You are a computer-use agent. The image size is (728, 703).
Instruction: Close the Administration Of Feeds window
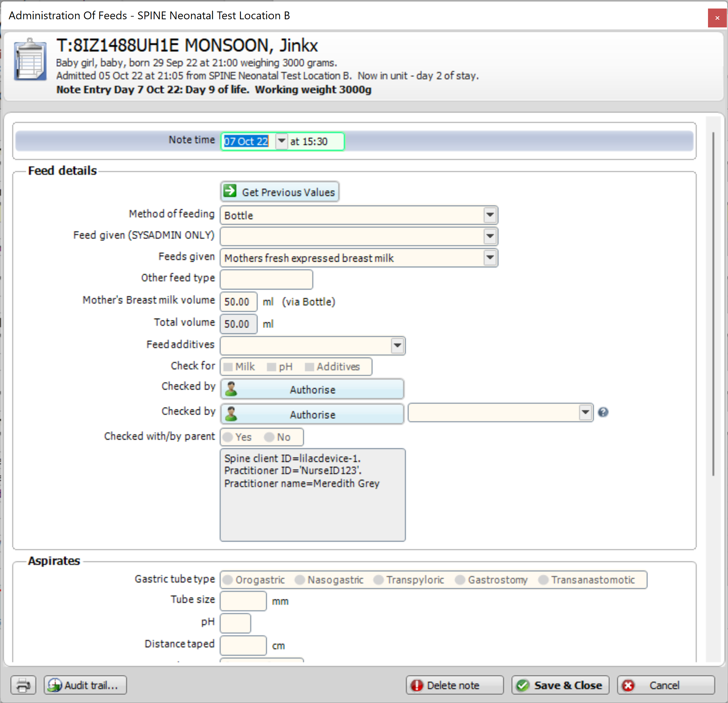pyautogui.click(x=717, y=18)
